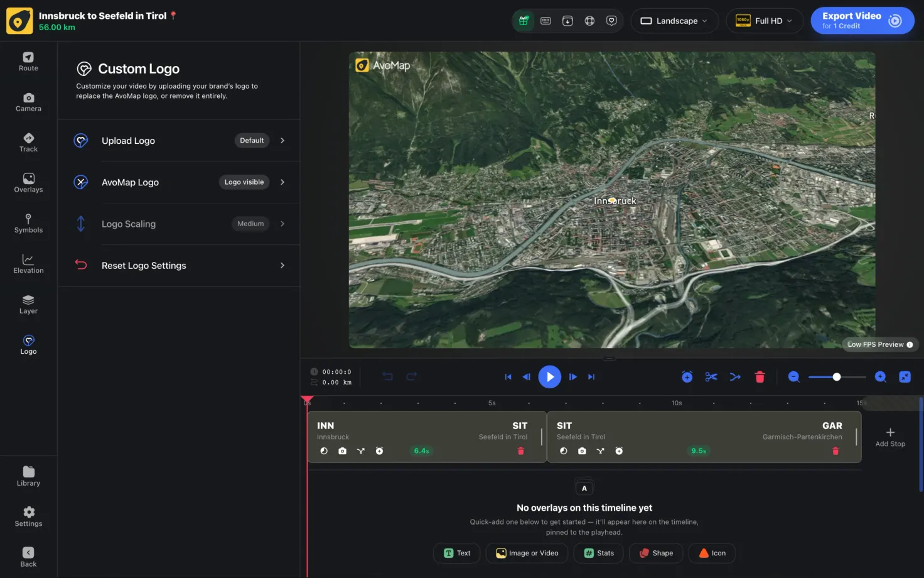Play the route animation
The height and width of the screenshot is (578, 924).
click(550, 377)
